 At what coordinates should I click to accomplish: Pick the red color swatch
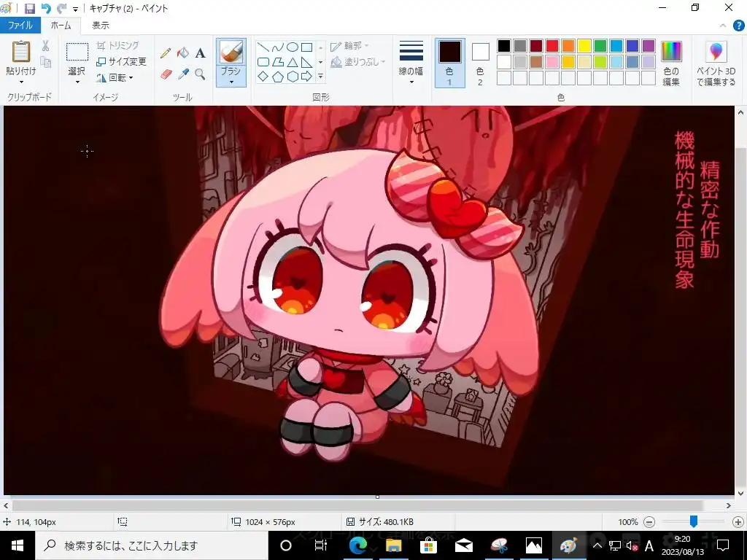coord(552,46)
